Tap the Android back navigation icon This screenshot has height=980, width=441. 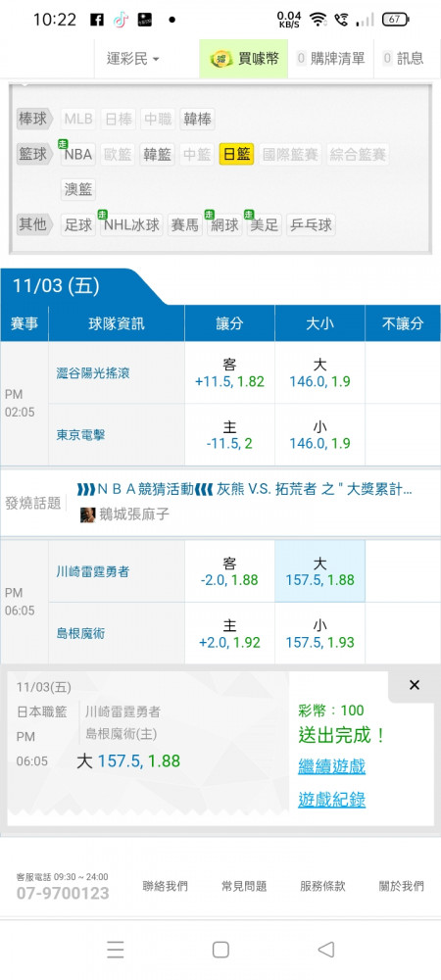click(325, 950)
